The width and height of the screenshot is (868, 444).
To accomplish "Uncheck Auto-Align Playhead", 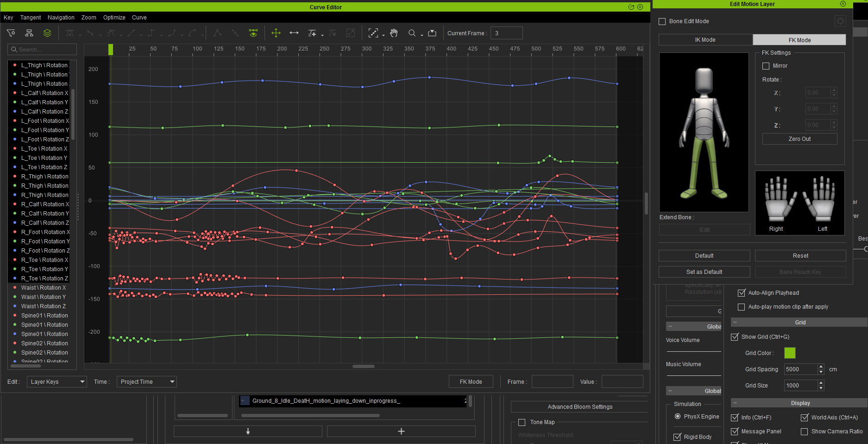I will pos(742,293).
